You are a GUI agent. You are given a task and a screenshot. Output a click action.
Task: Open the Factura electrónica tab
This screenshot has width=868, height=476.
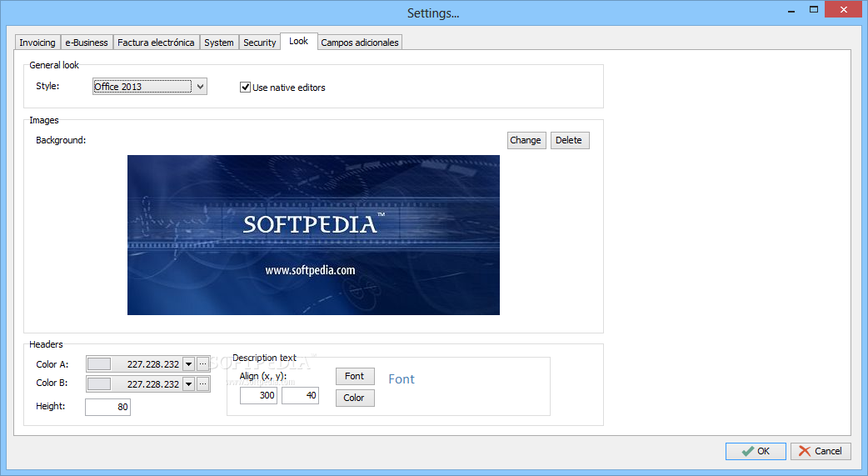pyautogui.click(x=156, y=43)
